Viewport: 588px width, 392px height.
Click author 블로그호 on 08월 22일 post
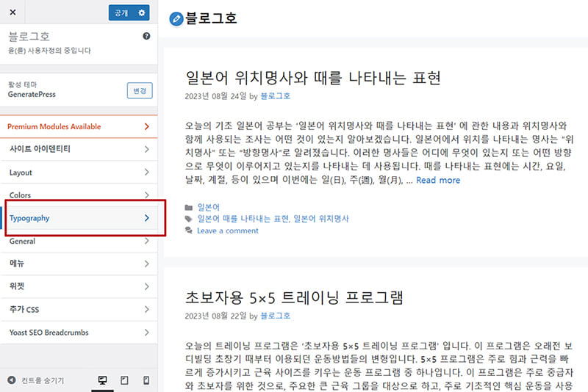click(275, 316)
